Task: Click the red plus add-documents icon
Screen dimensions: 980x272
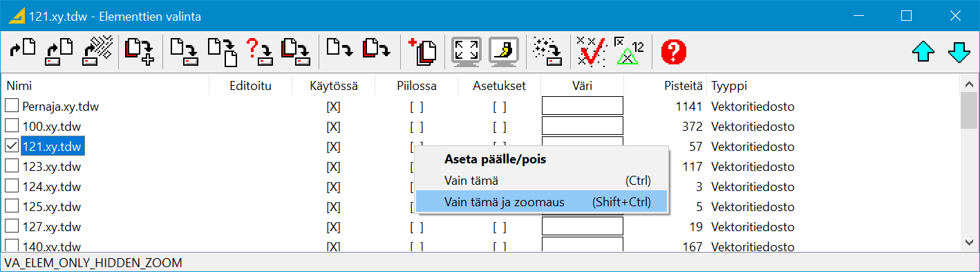Action: (423, 51)
